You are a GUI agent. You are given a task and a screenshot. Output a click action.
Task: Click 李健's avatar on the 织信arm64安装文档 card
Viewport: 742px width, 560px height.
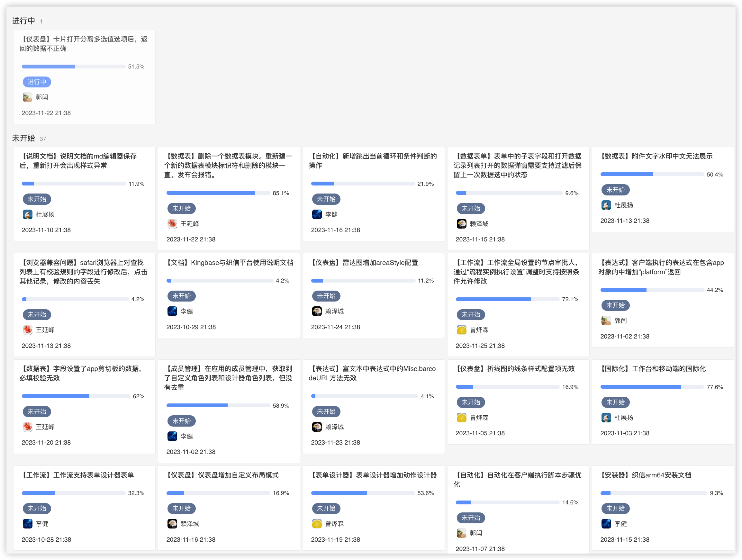[606, 523]
